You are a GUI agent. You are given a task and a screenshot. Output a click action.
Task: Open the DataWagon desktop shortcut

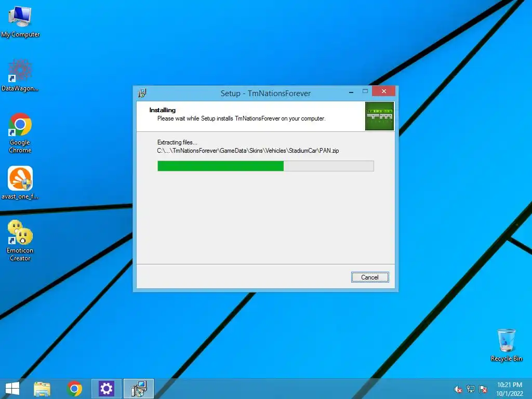[x=20, y=75]
